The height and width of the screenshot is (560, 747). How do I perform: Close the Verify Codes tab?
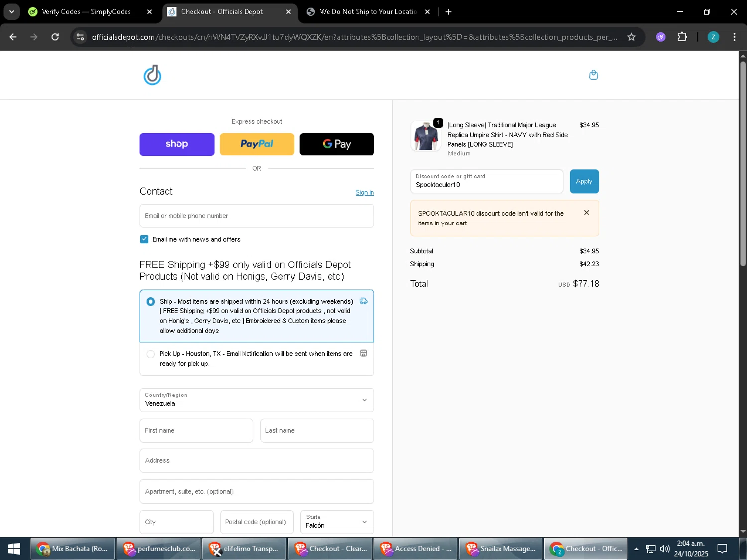click(x=149, y=12)
